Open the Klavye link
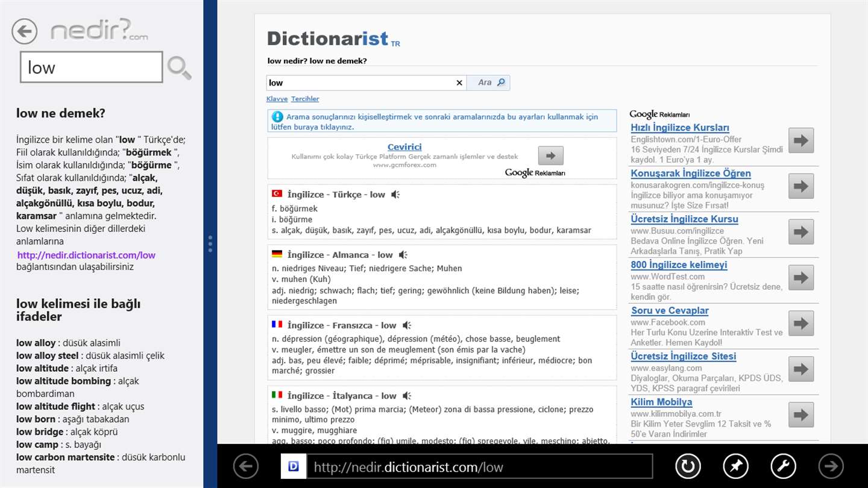This screenshot has width=868, height=488. pyautogui.click(x=277, y=99)
